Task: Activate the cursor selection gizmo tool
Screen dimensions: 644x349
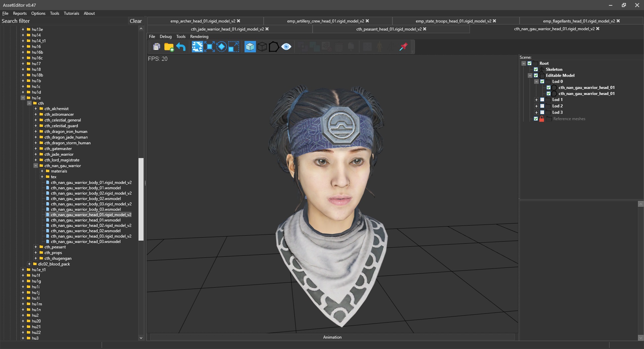Action: click(x=197, y=47)
